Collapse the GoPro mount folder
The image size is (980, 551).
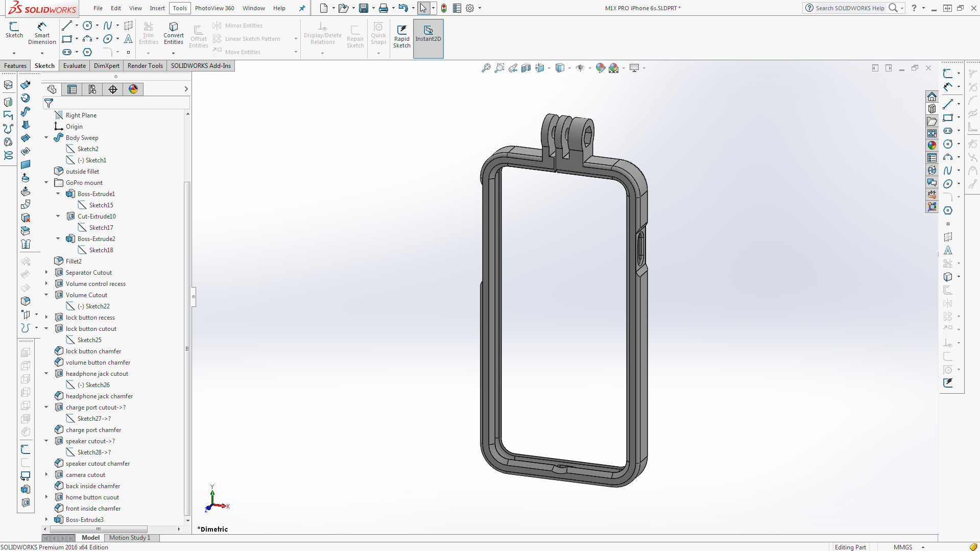[x=46, y=183]
